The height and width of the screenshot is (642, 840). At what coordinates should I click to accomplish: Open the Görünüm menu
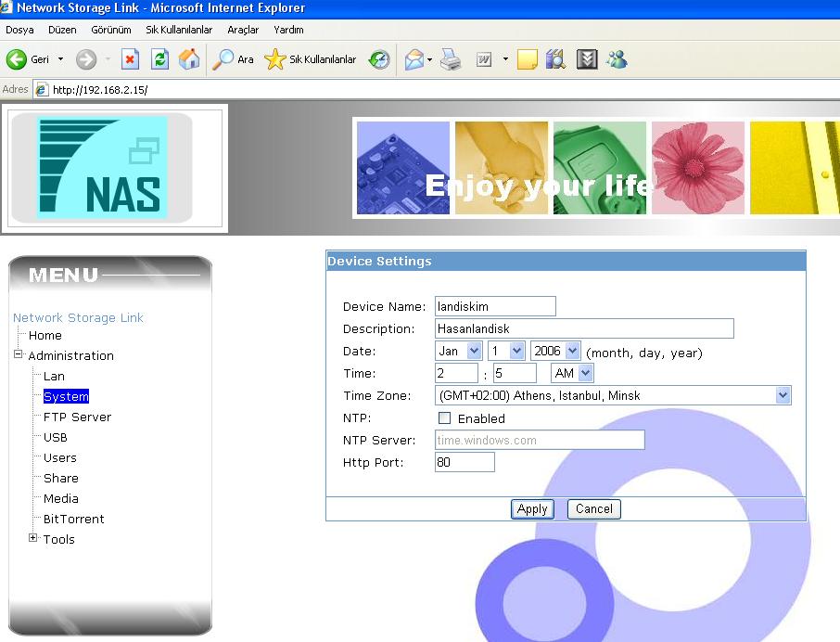pyautogui.click(x=111, y=30)
